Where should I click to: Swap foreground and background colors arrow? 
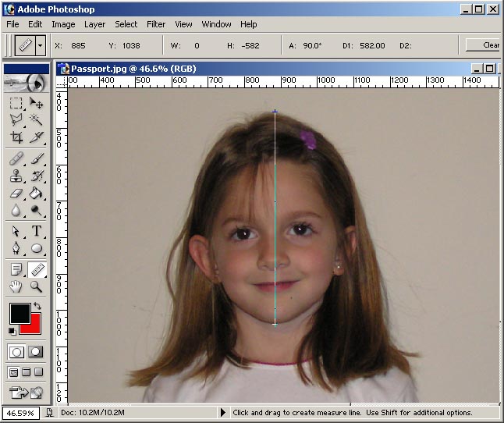37,306
